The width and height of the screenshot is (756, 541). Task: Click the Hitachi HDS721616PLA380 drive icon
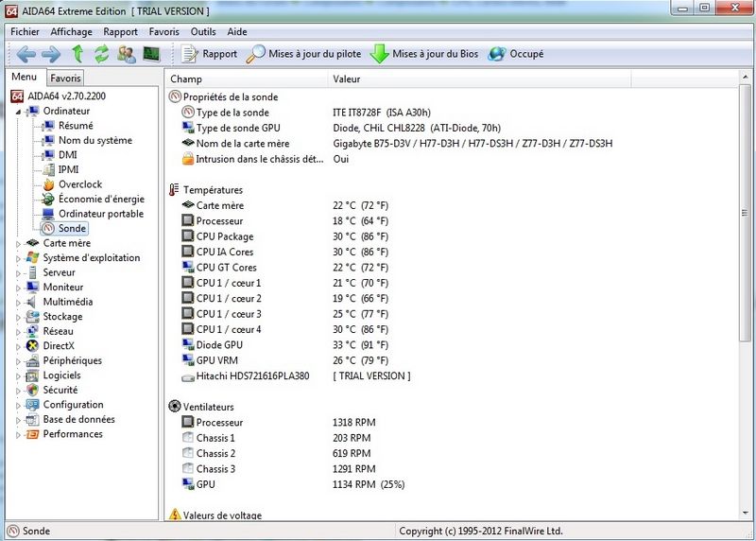pos(187,377)
